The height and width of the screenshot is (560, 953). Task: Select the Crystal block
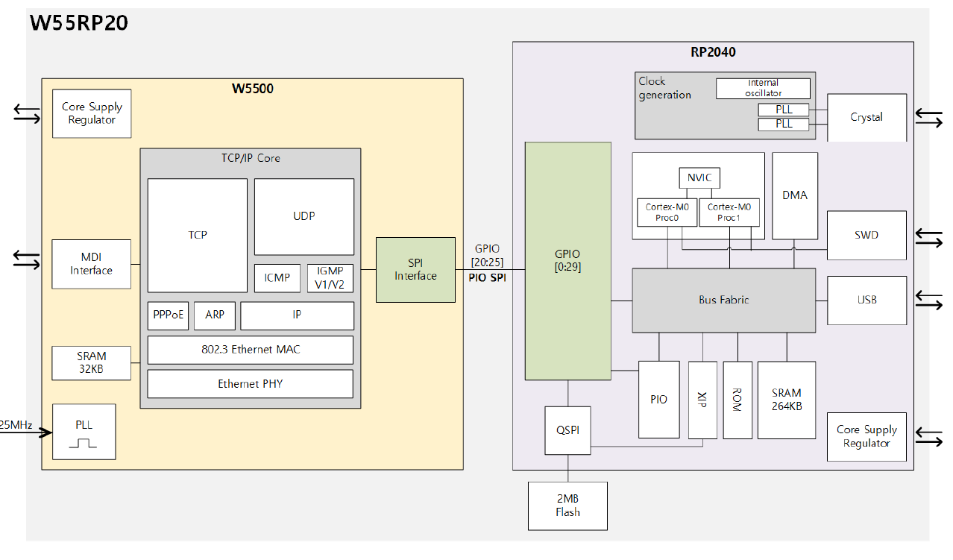click(866, 117)
